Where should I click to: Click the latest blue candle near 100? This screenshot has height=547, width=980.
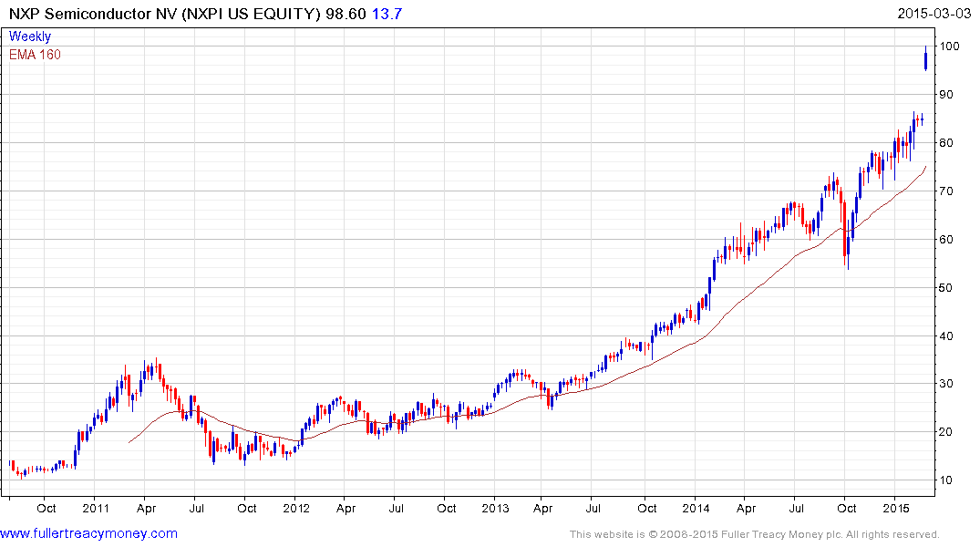coord(925,60)
